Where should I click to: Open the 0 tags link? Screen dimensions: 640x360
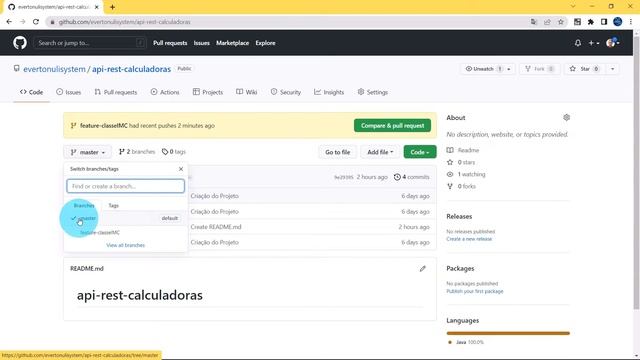click(174, 152)
